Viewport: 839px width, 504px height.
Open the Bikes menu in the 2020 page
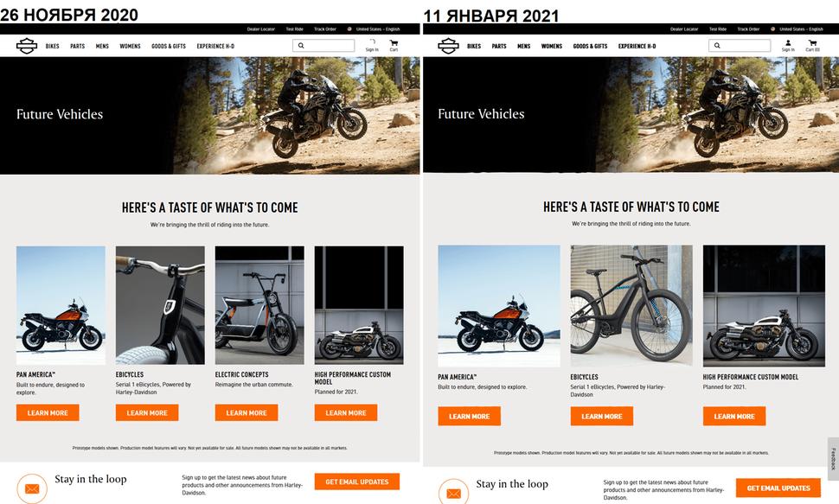tap(53, 46)
